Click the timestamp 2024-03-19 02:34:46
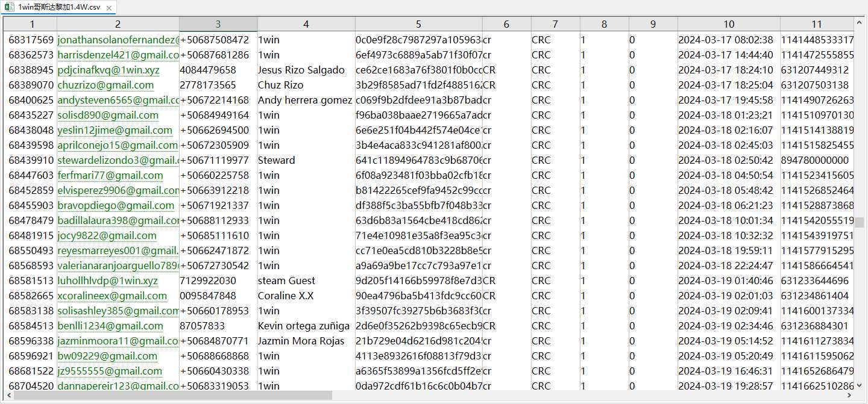The height and width of the screenshot is (404, 868). [x=726, y=326]
